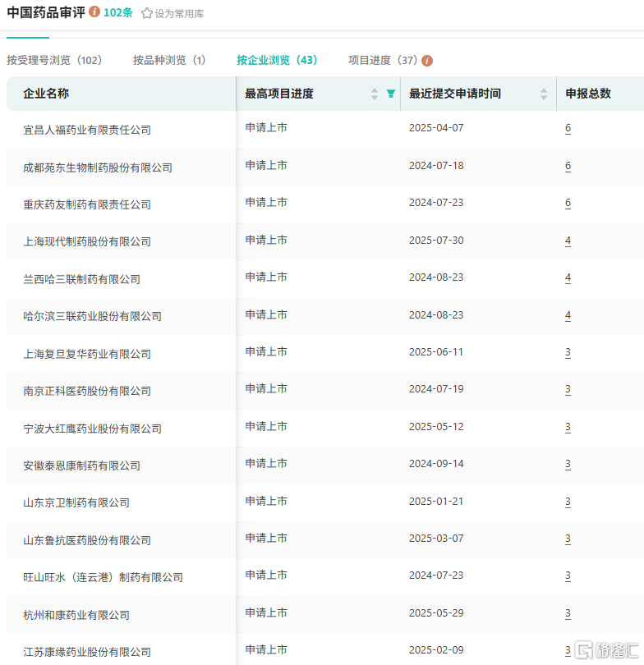
Task: Click date 2024-09-14 in 安徽泰恩康 row
Action: (436, 464)
